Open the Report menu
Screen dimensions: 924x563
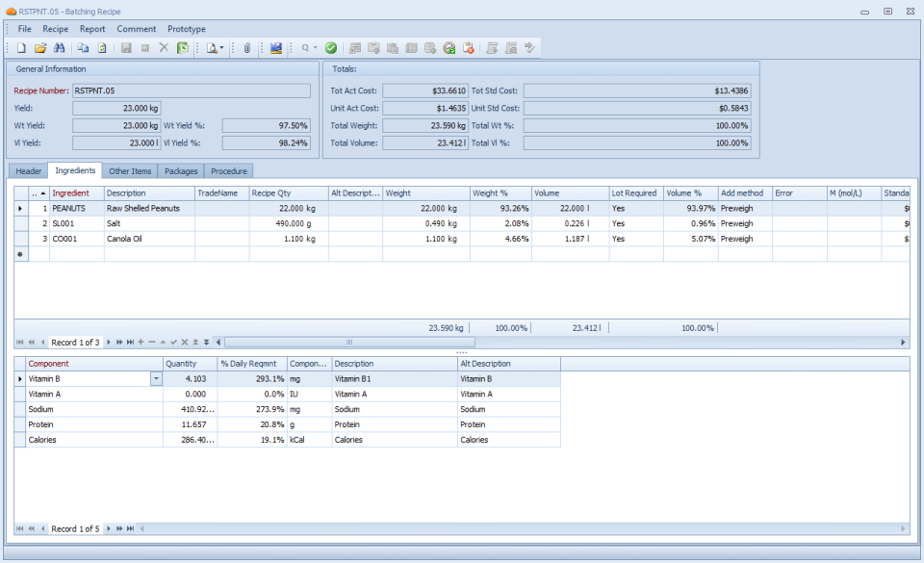[x=92, y=29]
